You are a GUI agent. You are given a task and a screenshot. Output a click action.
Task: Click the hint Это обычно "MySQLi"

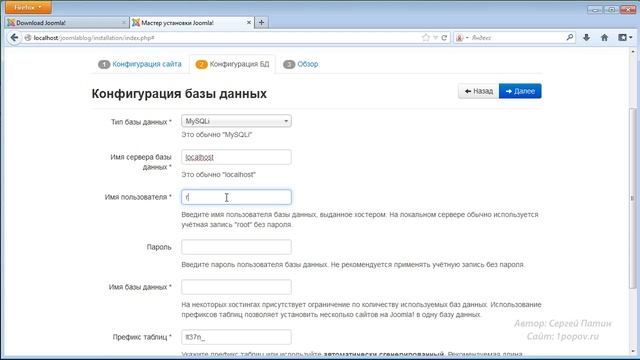217,134
